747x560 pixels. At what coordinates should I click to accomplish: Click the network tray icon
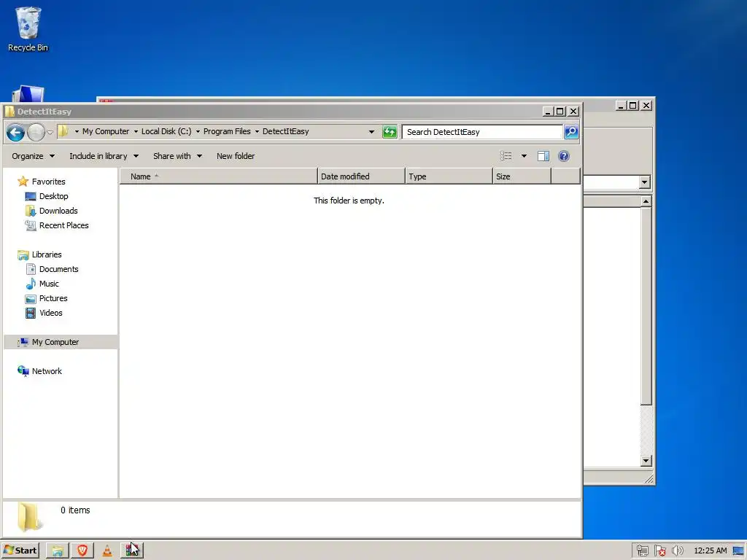pos(642,551)
